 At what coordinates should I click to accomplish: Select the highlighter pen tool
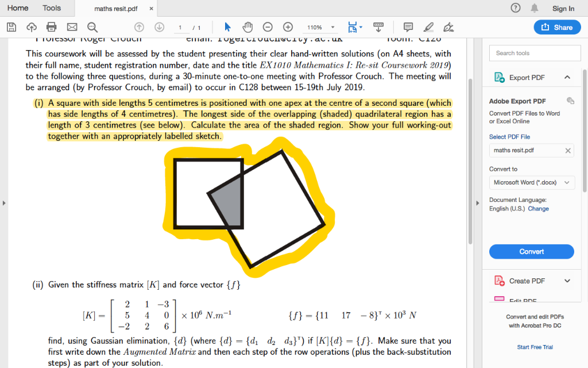pos(428,27)
